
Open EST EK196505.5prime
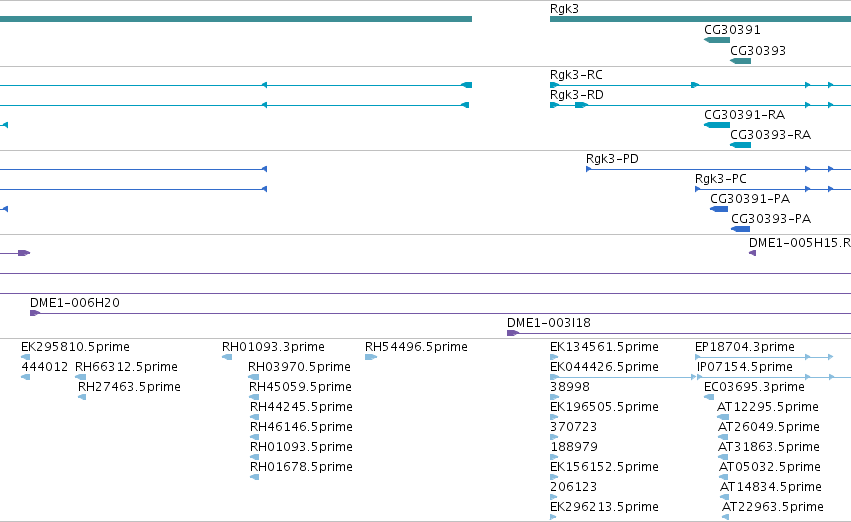pos(554,417)
